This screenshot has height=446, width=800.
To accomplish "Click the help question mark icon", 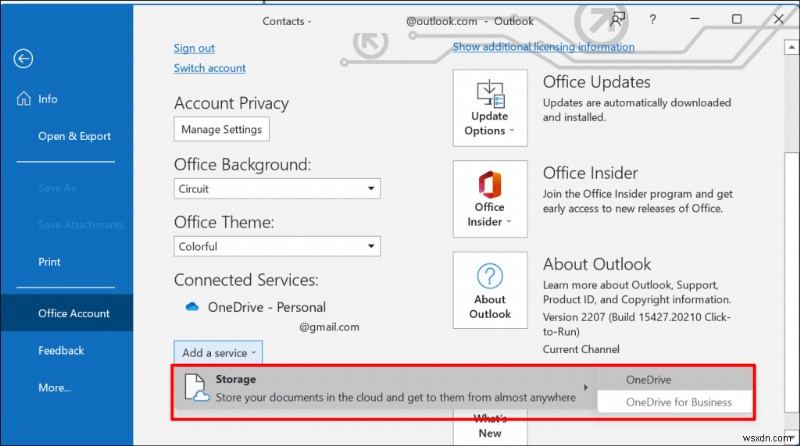I will [x=653, y=19].
